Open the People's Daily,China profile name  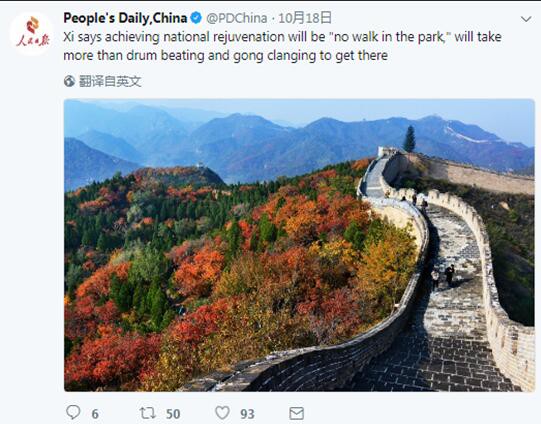coord(125,18)
